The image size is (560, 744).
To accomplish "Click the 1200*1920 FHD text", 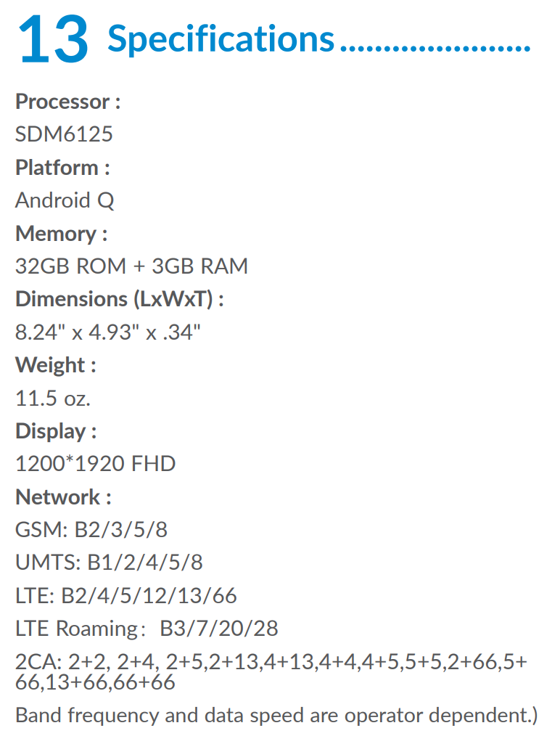I will point(95,464).
